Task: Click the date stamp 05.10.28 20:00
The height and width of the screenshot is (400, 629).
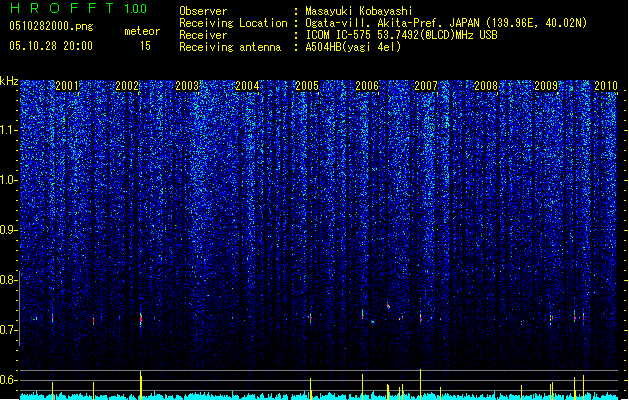Action: (51, 46)
